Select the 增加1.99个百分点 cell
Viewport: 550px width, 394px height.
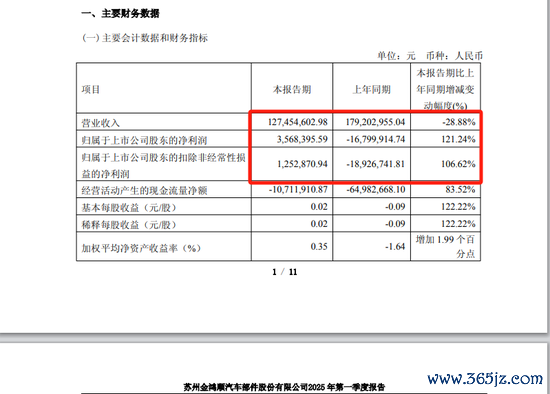pyautogui.click(x=445, y=246)
